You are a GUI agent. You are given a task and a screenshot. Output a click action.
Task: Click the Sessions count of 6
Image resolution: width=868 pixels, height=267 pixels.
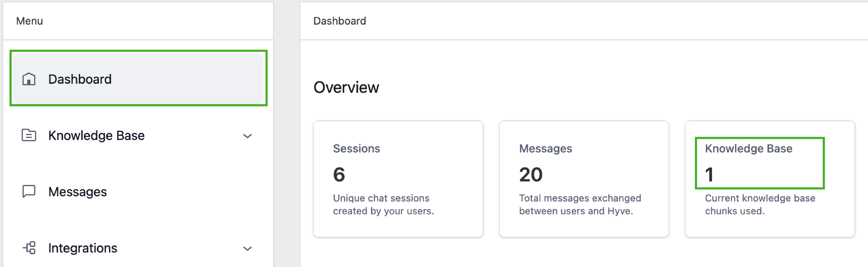[x=339, y=175]
